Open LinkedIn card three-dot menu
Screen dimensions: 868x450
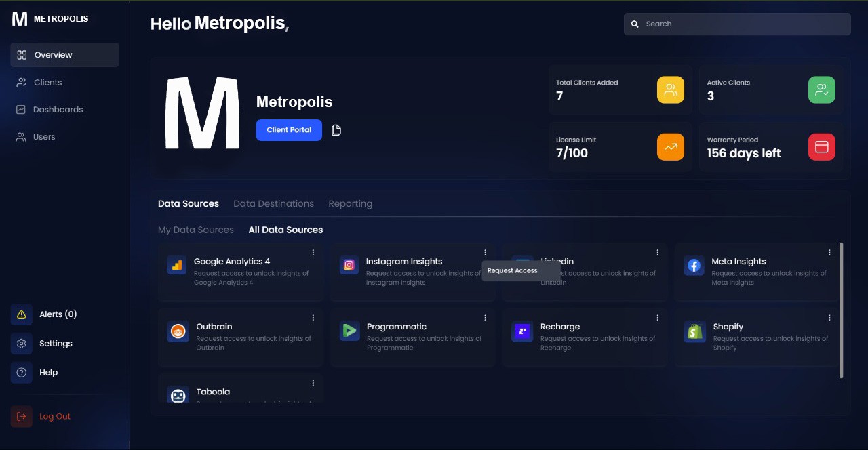(x=657, y=253)
